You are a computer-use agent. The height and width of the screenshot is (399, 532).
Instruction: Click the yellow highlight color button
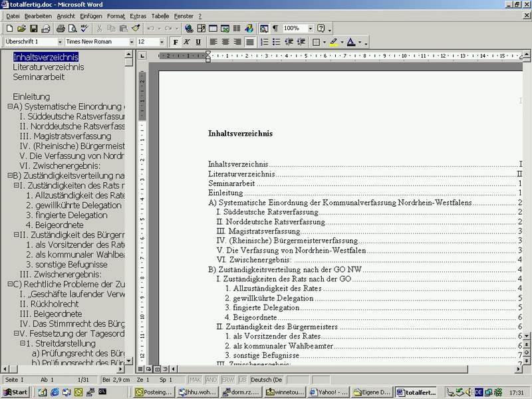[333, 42]
